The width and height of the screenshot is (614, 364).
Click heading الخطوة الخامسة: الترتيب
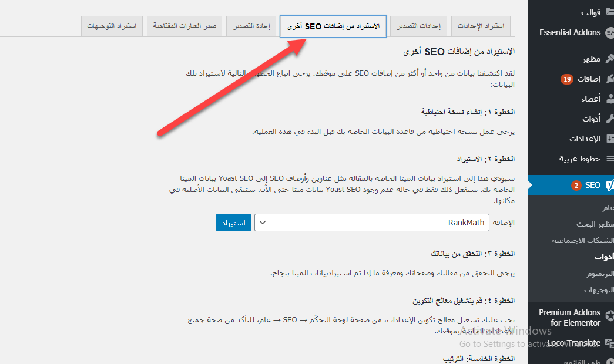pos(478,359)
